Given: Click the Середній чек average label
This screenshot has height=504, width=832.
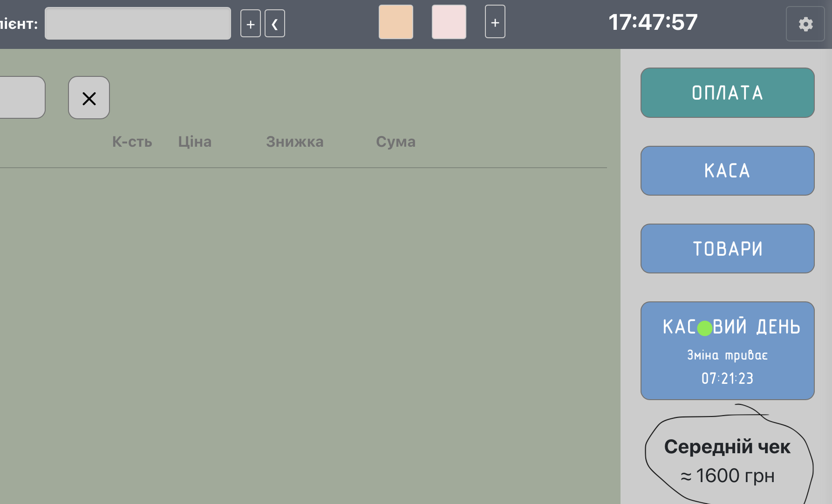Looking at the screenshot, I should point(727,447).
